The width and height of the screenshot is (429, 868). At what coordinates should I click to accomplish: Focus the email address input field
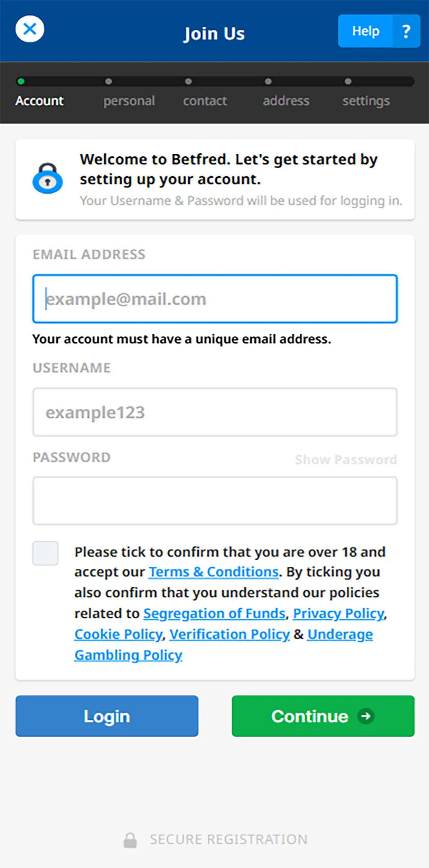pos(215,299)
